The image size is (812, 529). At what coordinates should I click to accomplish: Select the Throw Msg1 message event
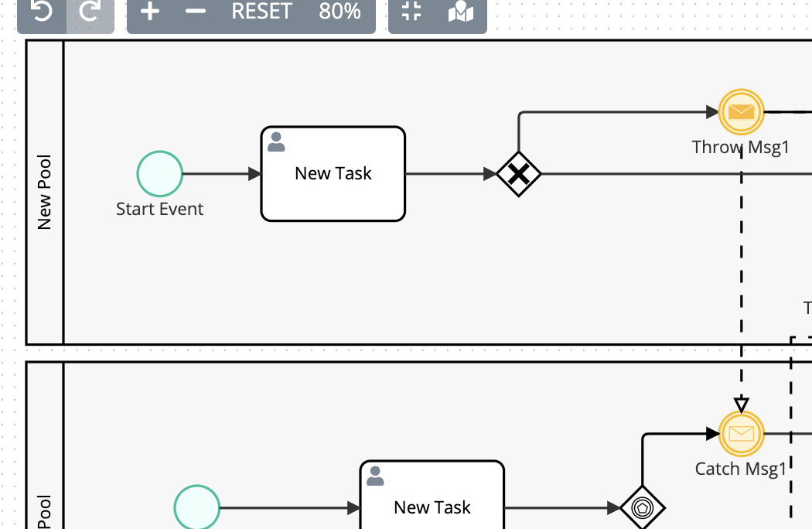[741, 111]
